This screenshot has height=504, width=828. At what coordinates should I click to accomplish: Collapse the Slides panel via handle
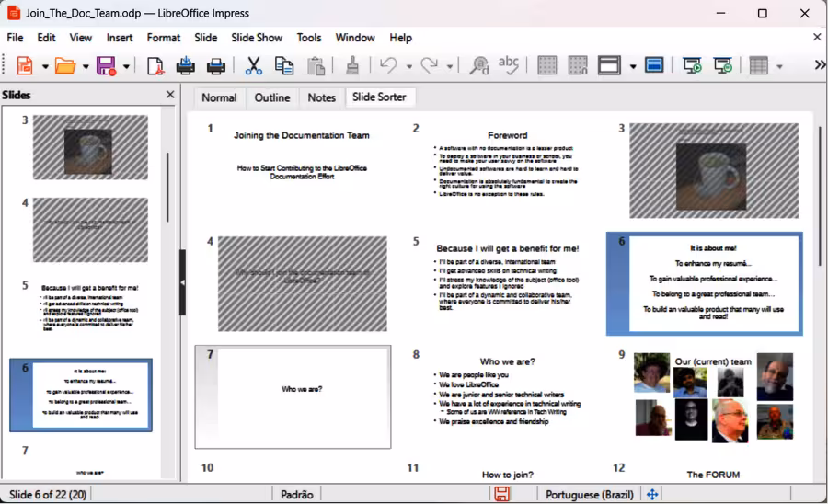point(182,282)
